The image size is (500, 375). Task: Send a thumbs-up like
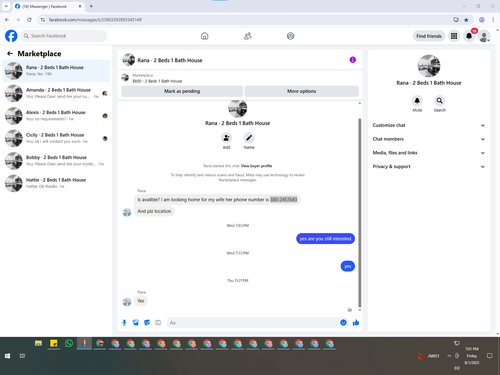(356, 322)
